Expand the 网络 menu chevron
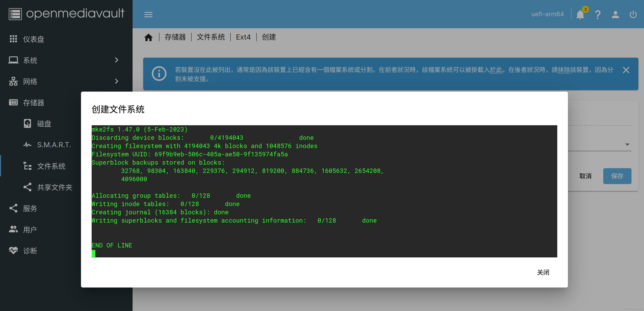The image size is (644, 311). pyautogui.click(x=116, y=81)
